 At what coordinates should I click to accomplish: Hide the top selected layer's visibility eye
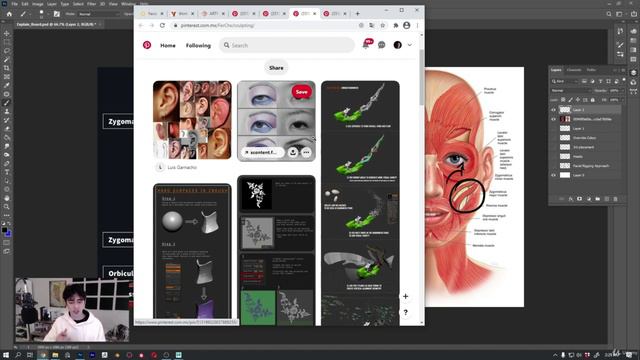point(553,110)
